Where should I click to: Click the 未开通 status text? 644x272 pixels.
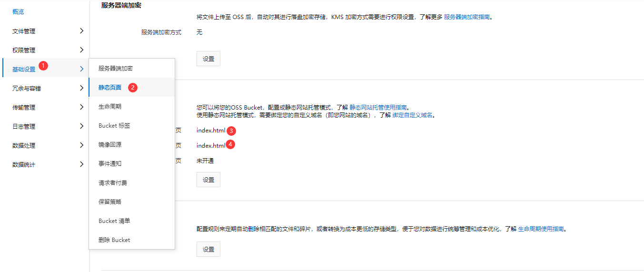[x=205, y=161]
